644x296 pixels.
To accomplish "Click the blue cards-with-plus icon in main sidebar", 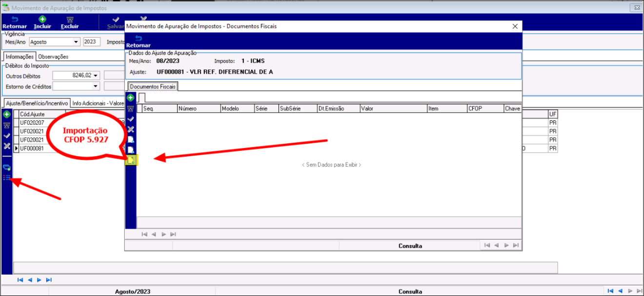I will click(x=7, y=168).
